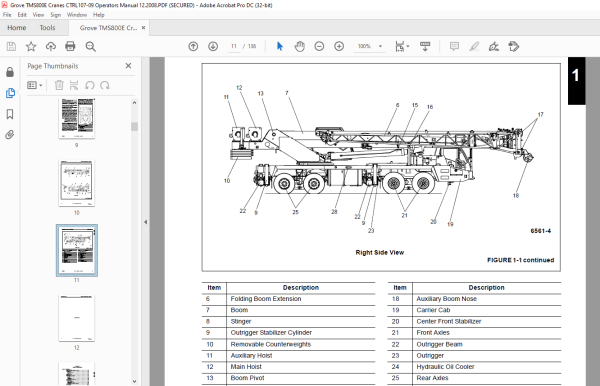Go to next page with down arrow

click(x=213, y=46)
